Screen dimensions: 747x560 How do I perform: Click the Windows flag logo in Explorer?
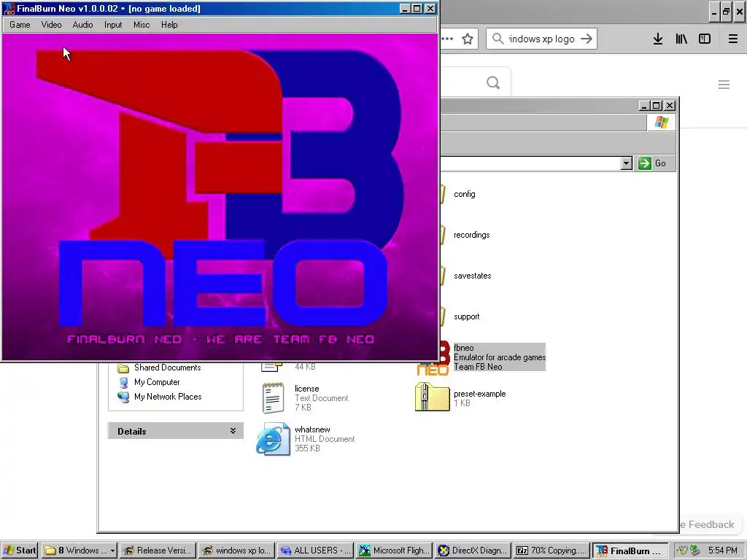point(661,122)
